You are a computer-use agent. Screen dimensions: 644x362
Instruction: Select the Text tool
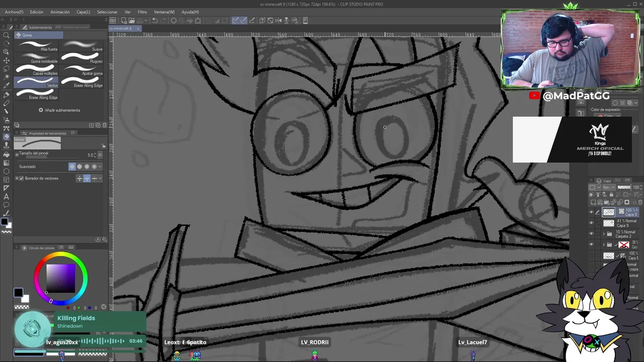point(7,197)
